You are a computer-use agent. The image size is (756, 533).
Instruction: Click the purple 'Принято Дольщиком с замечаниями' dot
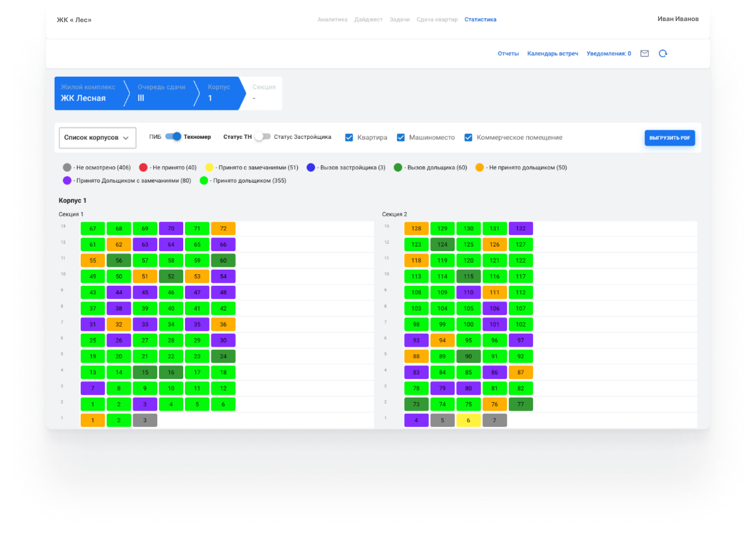[67, 181]
